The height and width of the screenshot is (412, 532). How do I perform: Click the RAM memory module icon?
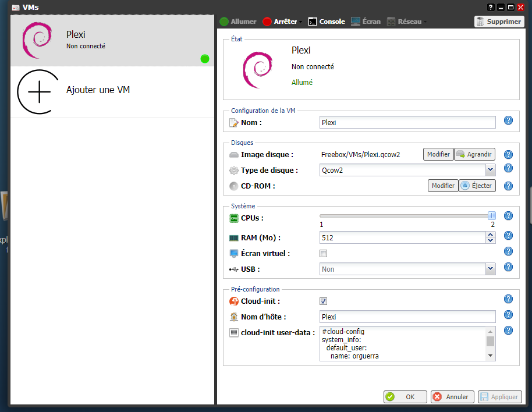coord(234,238)
